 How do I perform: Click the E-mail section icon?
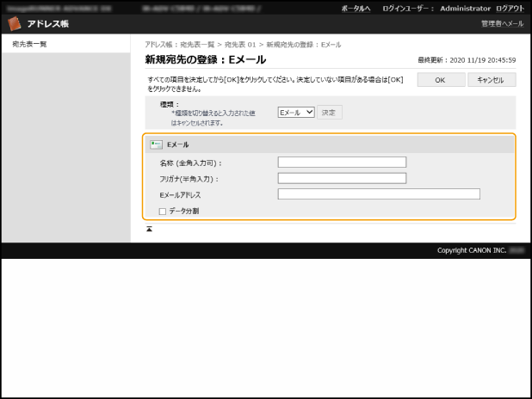click(x=156, y=144)
